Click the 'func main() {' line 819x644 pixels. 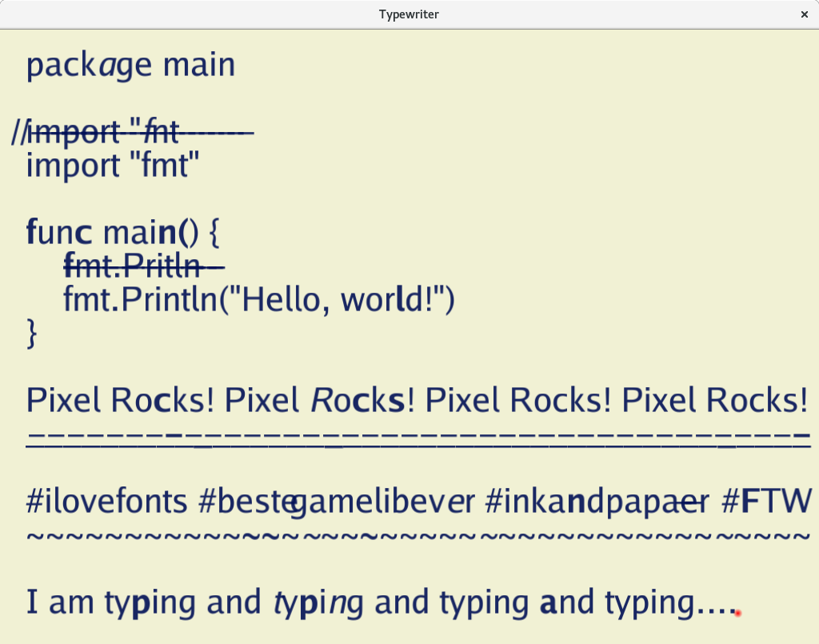[x=122, y=233]
